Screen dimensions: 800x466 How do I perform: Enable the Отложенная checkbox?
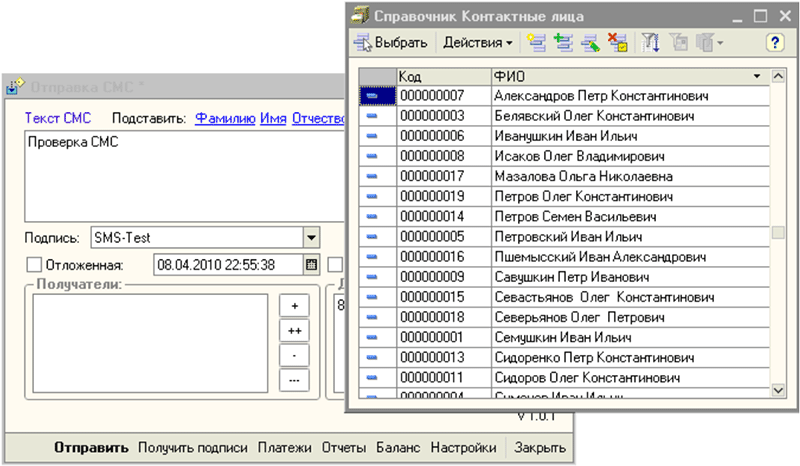coord(33,265)
